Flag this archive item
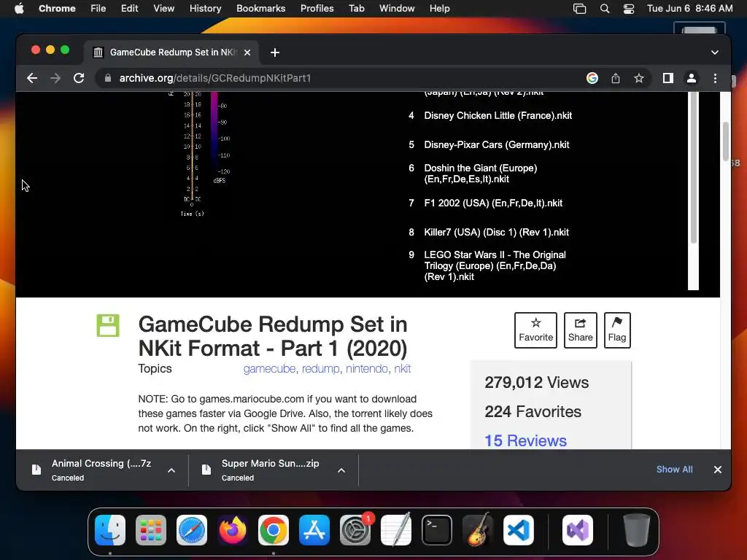The width and height of the screenshot is (747, 560). coord(617,330)
